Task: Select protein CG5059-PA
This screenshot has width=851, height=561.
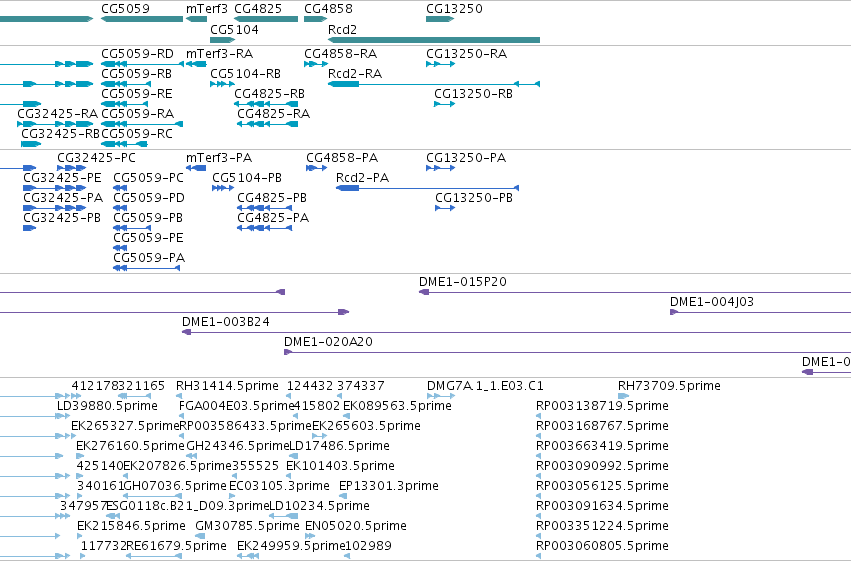Action: pos(147,269)
